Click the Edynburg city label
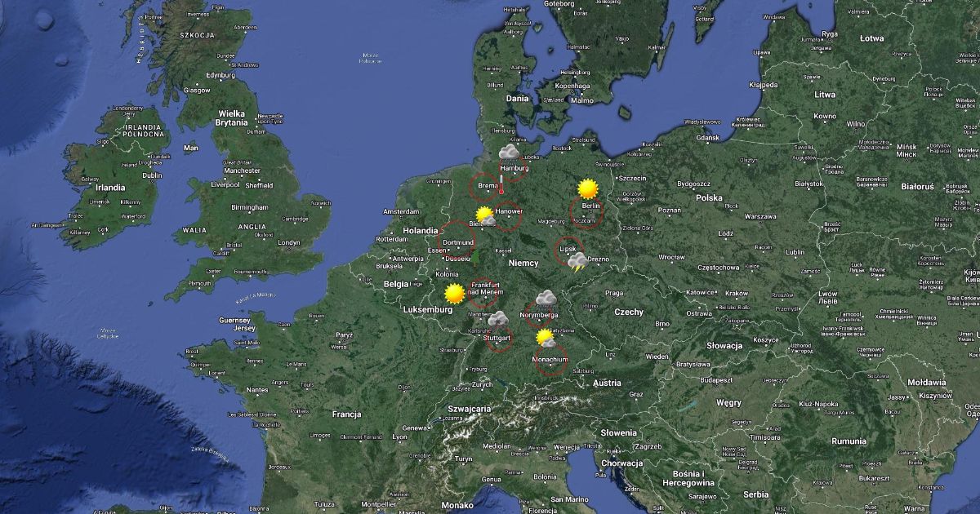Viewport: 980px width, 514px height. point(220,75)
